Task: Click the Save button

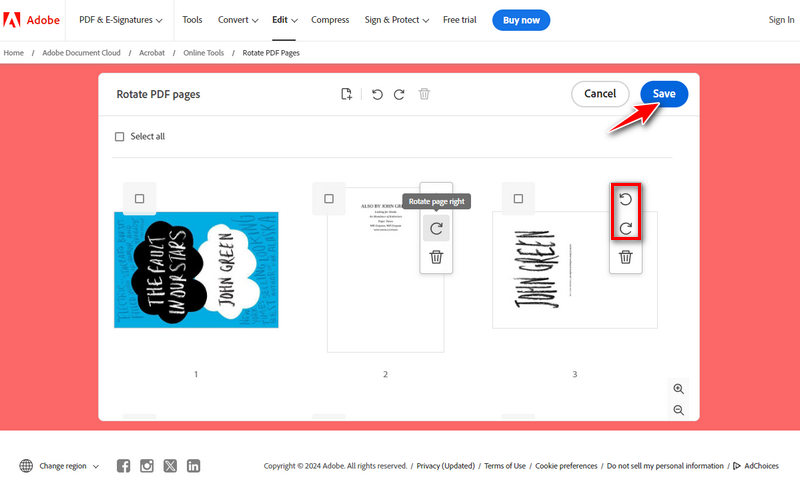Action: coord(664,94)
